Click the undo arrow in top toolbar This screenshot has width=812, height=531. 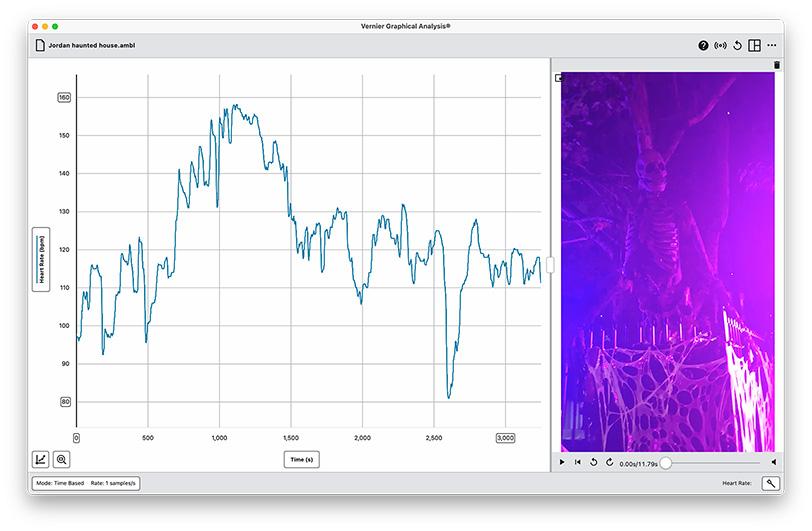point(737,45)
